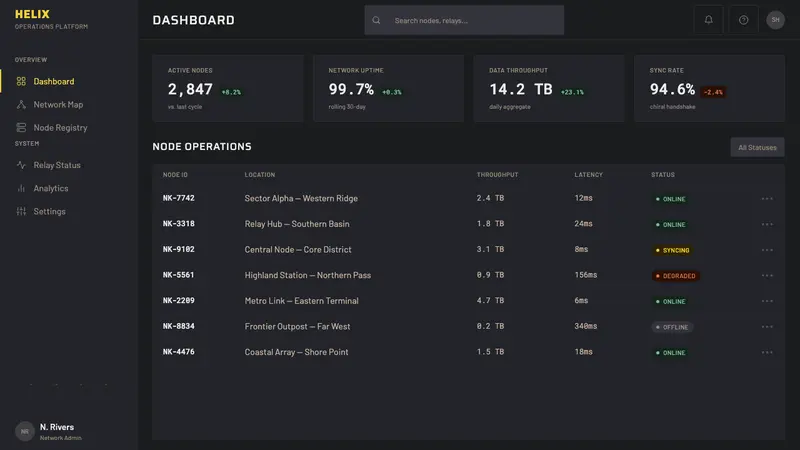Click the Network Map node icon
The height and width of the screenshot is (450, 800).
coord(21,105)
